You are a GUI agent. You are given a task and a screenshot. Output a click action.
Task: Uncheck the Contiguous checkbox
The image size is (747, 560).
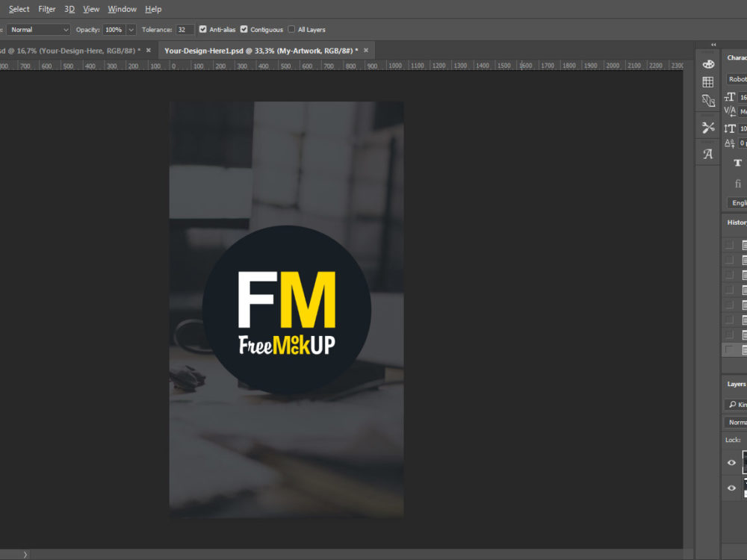pyautogui.click(x=244, y=29)
